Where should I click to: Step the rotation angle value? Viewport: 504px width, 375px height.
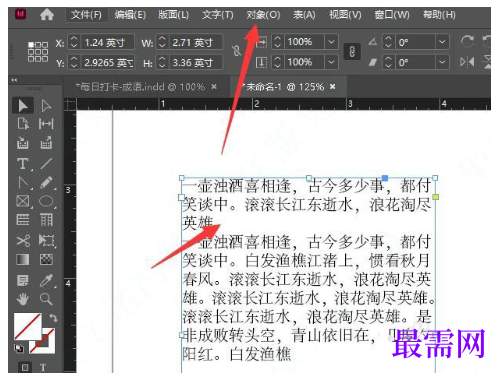click(x=388, y=42)
